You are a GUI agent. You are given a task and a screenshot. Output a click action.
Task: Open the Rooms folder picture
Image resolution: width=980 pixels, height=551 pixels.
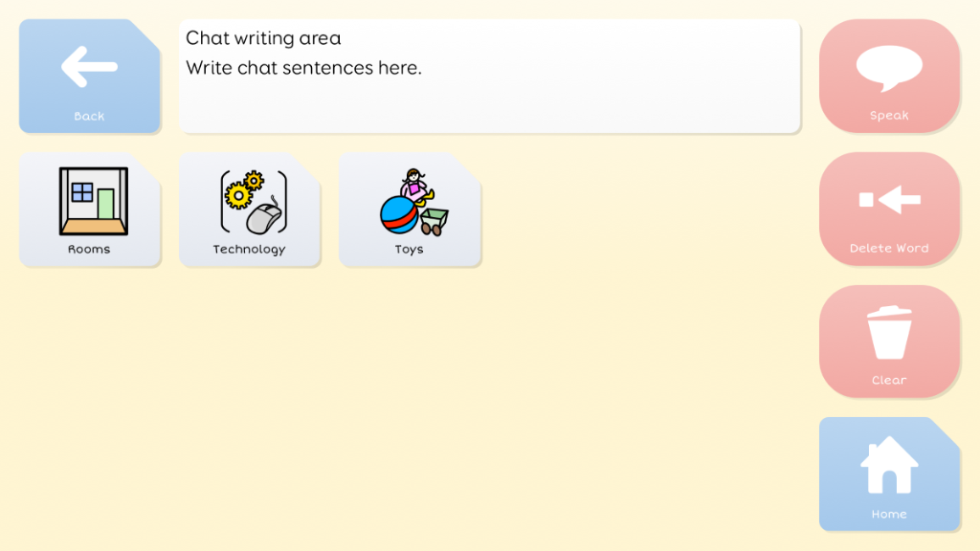point(93,201)
